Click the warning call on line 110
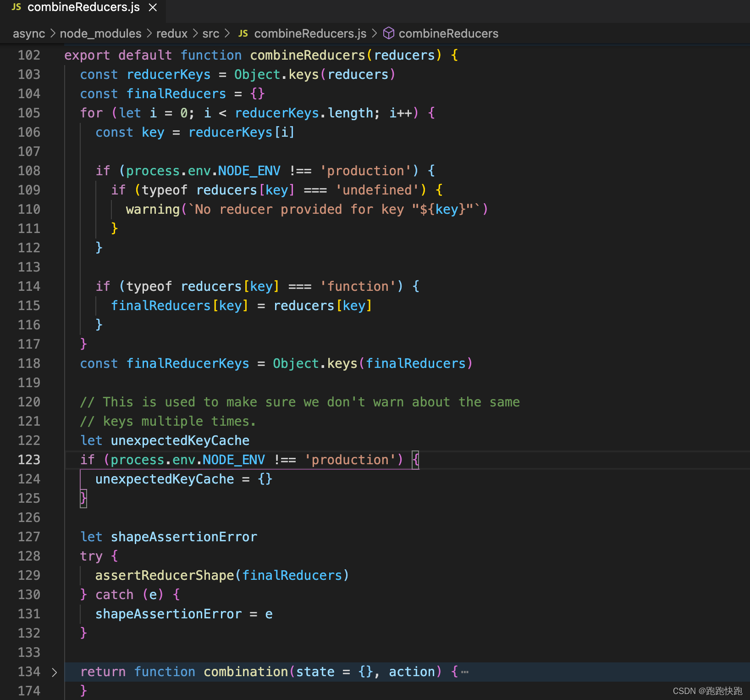Screen dimensions: 750x700 pos(152,209)
